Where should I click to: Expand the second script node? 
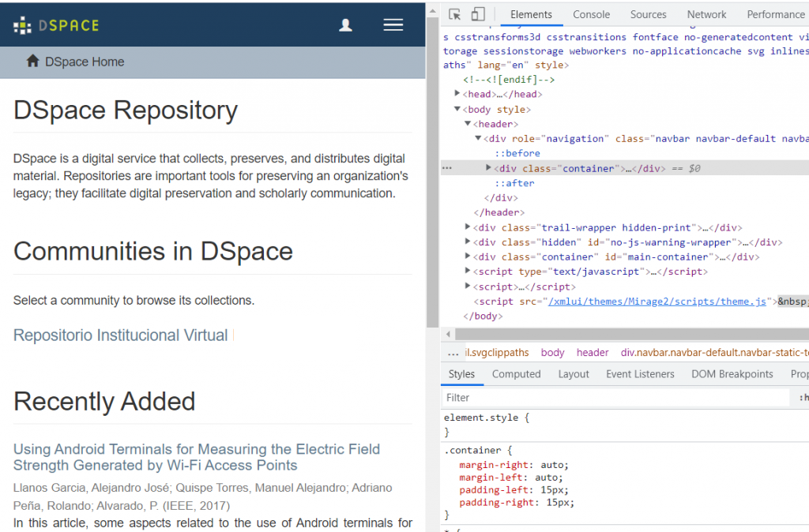468,286
